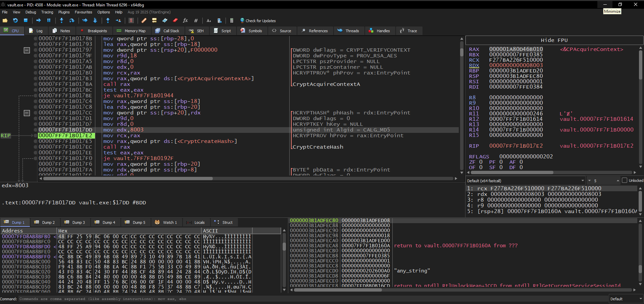Click the fx functions icon

[x=185, y=20]
